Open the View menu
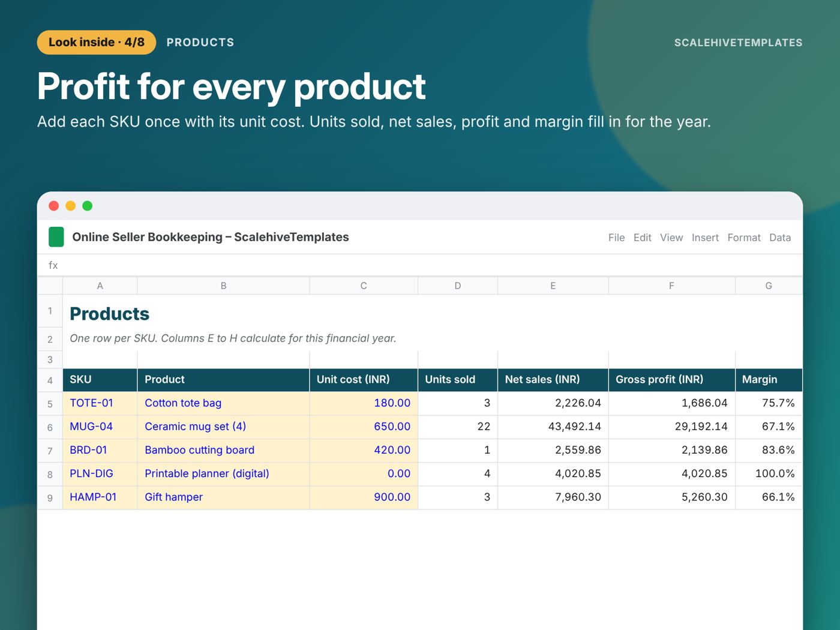Screen dimensions: 840x630 [671, 238]
